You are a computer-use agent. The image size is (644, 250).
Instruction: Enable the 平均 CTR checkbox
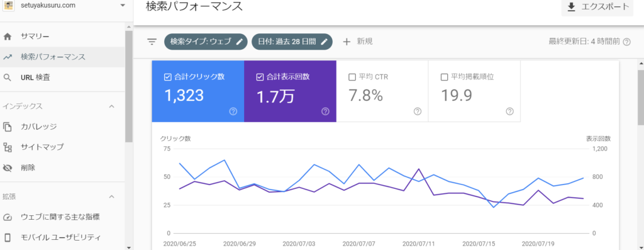pyautogui.click(x=352, y=77)
